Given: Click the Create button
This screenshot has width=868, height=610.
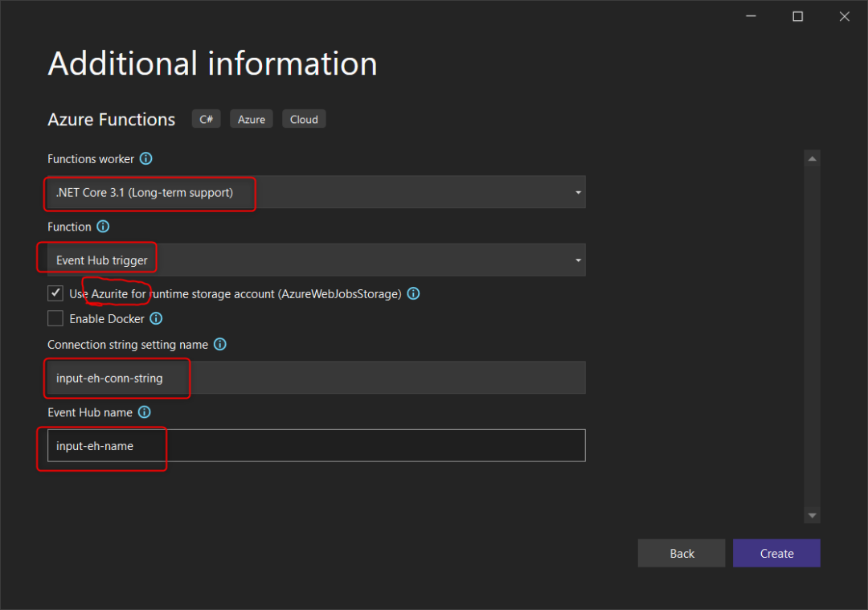Looking at the screenshot, I should (776, 553).
